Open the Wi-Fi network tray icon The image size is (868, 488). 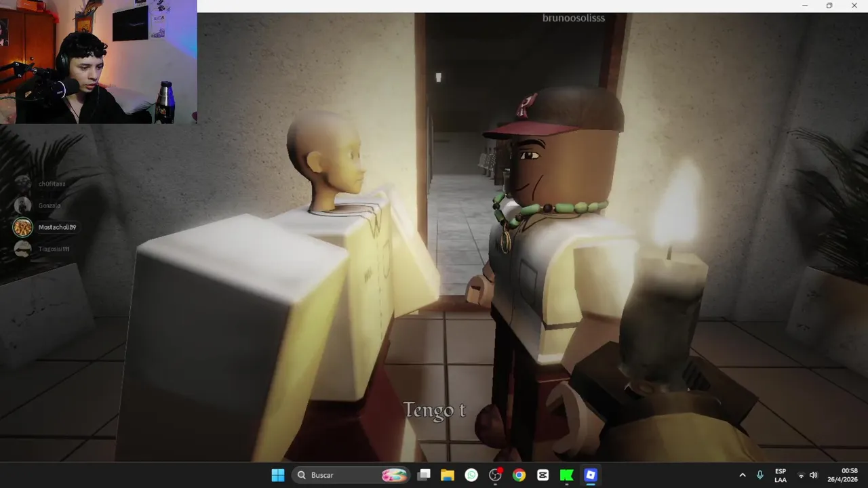(x=801, y=475)
